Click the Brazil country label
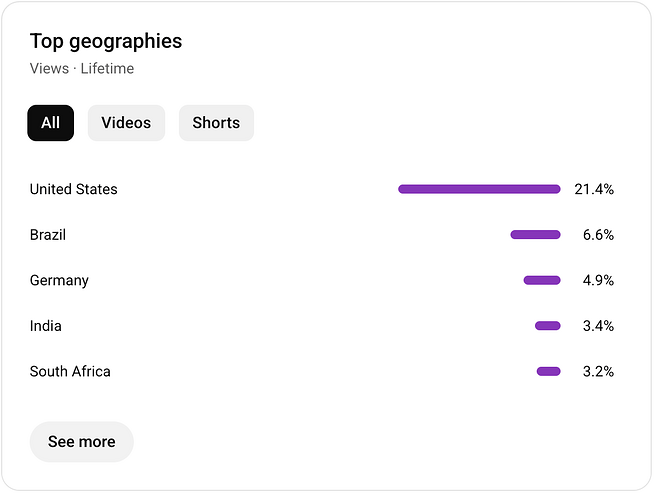The image size is (661, 500). pyautogui.click(x=48, y=235)
